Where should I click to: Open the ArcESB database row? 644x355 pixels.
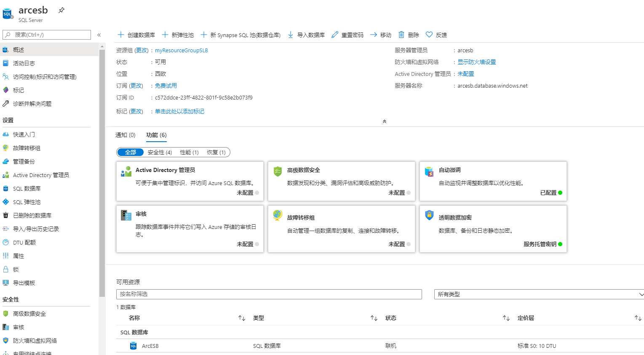pyautogui.click(x=380, y=346)
